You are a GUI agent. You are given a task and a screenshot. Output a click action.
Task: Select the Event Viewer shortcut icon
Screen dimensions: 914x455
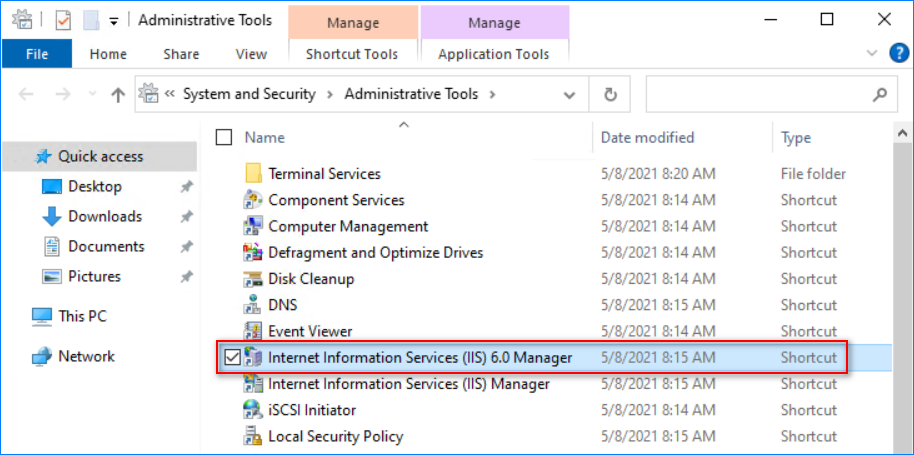tap(252, 331)
